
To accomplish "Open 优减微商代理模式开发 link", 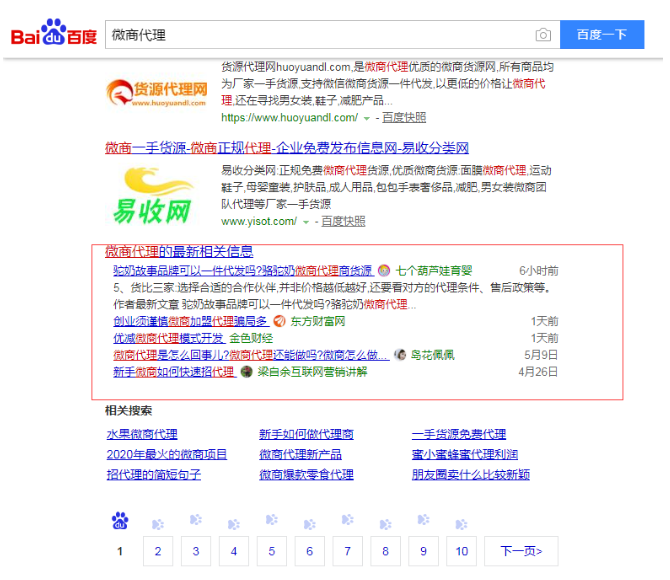I will coord(168,339).
